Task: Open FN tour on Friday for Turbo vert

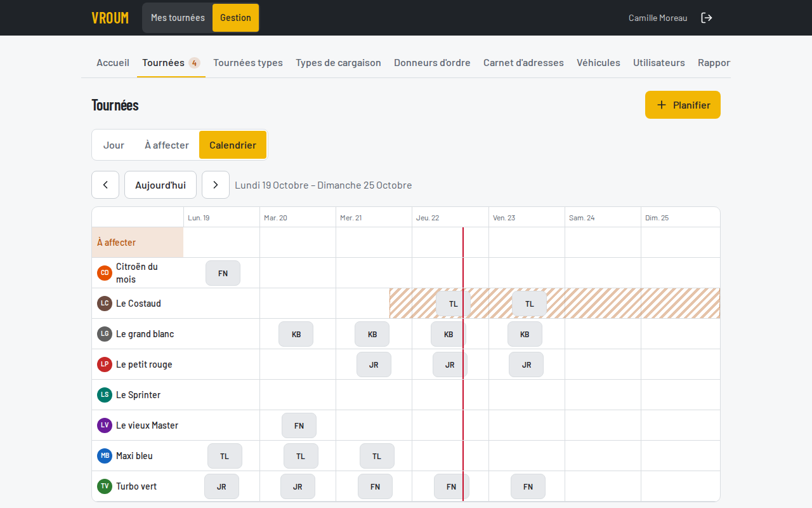Action: [x=528, y=486]
